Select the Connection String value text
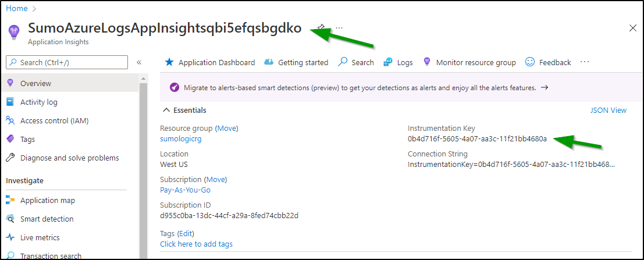The width and height of the screenshot is (644, 260). [511, 164]
